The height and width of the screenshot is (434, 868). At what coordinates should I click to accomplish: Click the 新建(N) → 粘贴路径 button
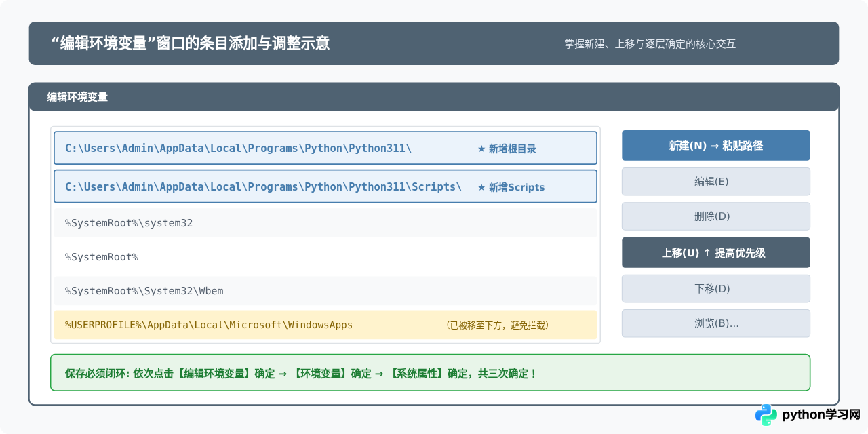click(x=715, y=145)
